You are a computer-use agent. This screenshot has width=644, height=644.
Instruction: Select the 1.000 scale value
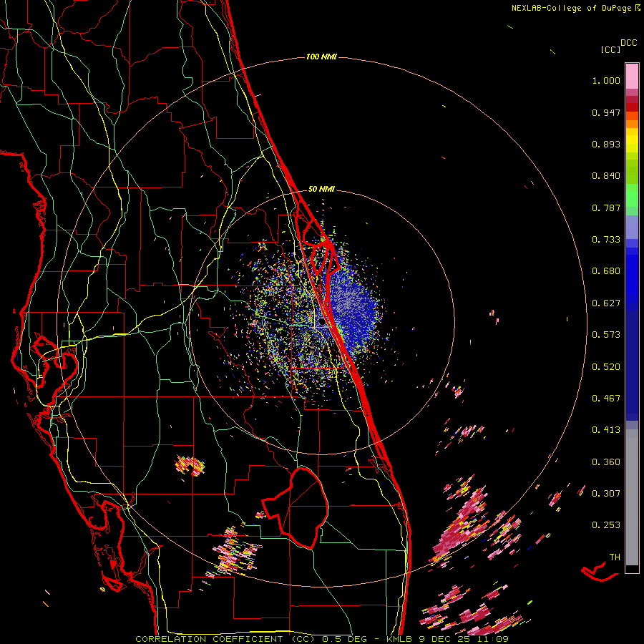click(606, 80)
